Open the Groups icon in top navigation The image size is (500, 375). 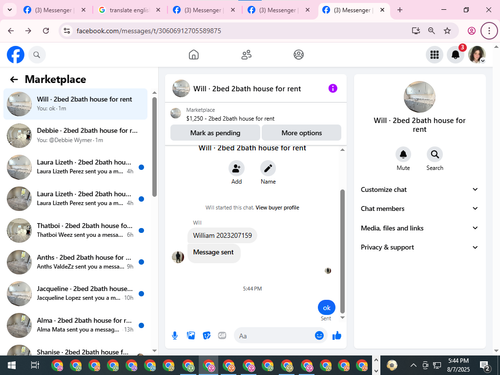click(x=298, y=55)
